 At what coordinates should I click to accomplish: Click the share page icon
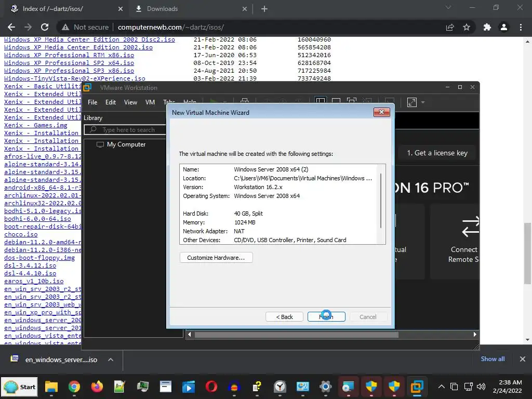(450, 27)
